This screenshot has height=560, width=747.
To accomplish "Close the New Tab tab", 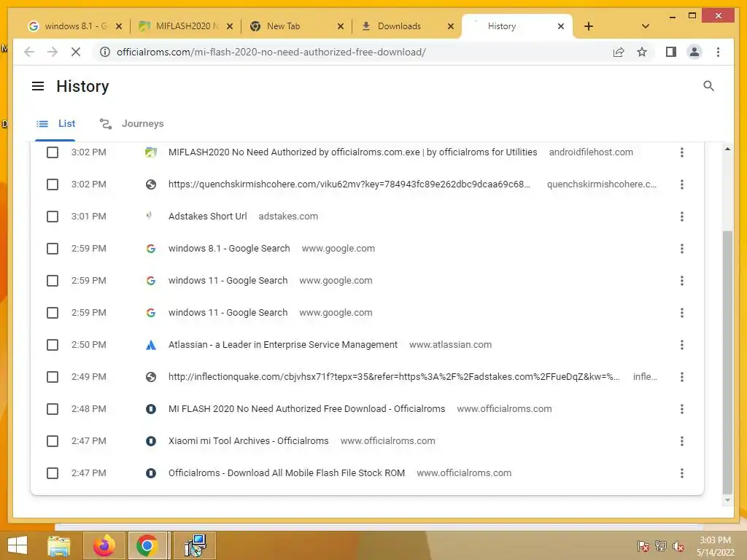I will click(x=340, y=26).
